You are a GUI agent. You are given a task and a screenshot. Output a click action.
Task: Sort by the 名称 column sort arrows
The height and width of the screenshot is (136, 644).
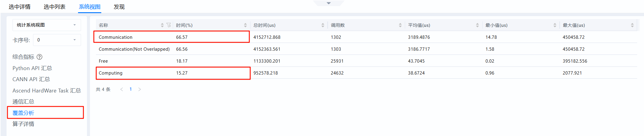coord(162,25)
